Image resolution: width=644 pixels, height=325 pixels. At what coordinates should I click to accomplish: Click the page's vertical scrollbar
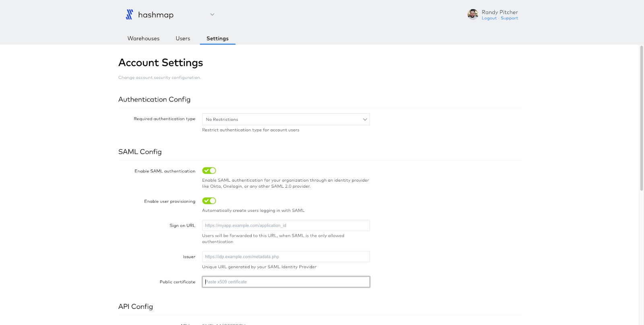click(642, 121)
